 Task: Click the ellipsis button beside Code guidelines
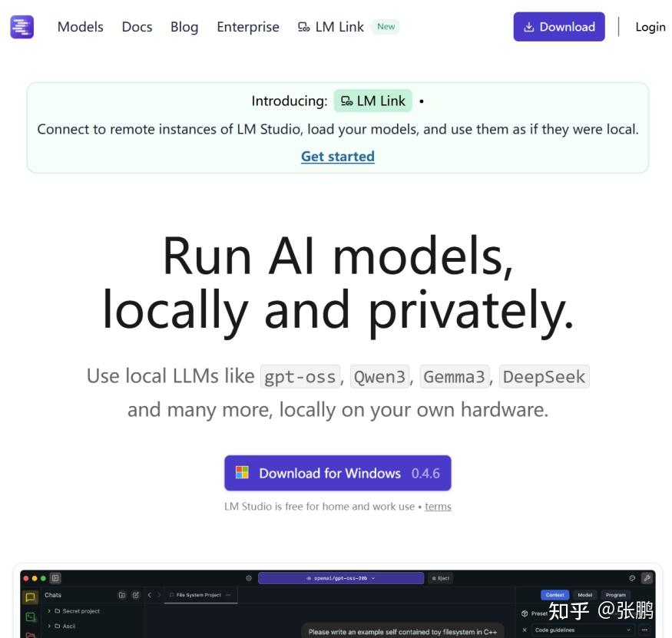644,630
